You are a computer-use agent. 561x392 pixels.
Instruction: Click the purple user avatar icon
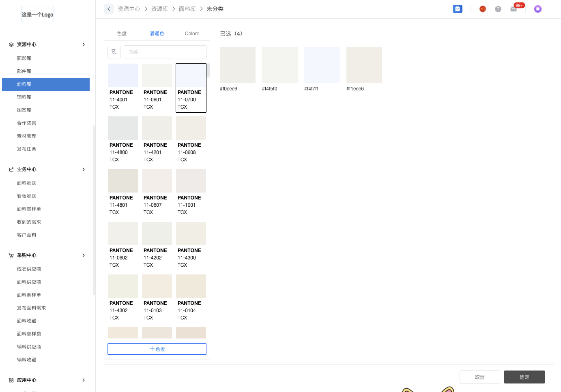pos(537,9)
